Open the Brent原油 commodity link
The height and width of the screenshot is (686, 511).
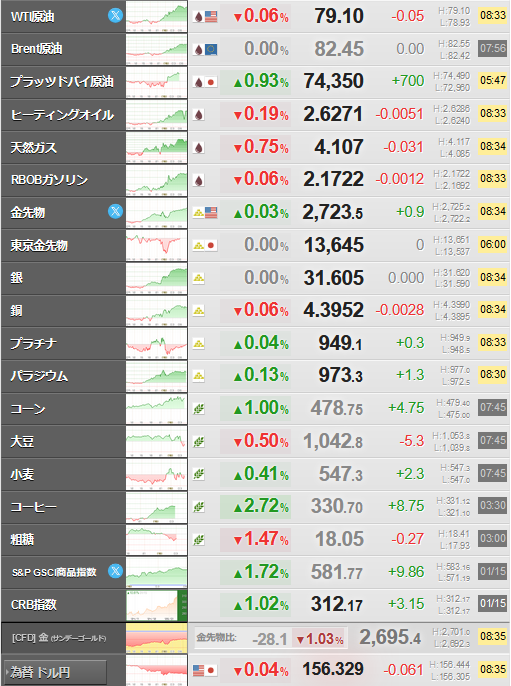(37, 49)
